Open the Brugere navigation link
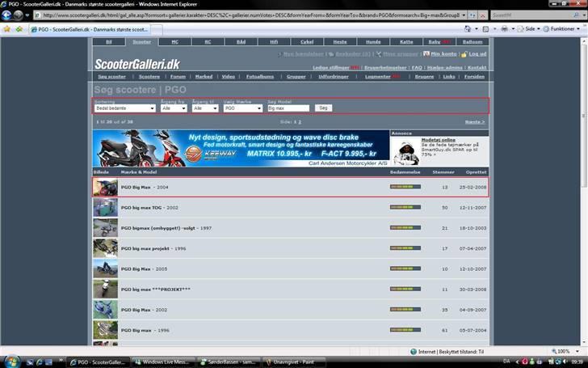Viewport: 588px width, 368px height. 424,77
